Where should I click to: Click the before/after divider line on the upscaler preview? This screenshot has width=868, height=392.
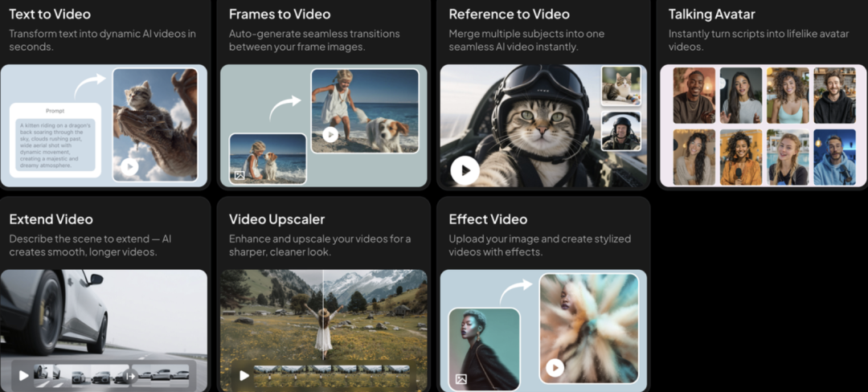point(323,313)
